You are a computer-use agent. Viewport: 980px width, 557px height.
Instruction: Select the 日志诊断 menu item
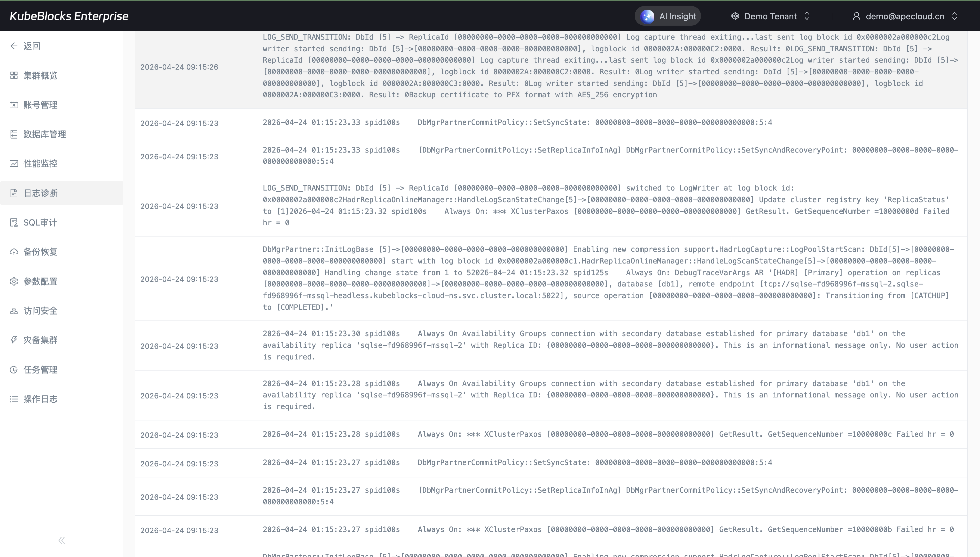point(40,193)
